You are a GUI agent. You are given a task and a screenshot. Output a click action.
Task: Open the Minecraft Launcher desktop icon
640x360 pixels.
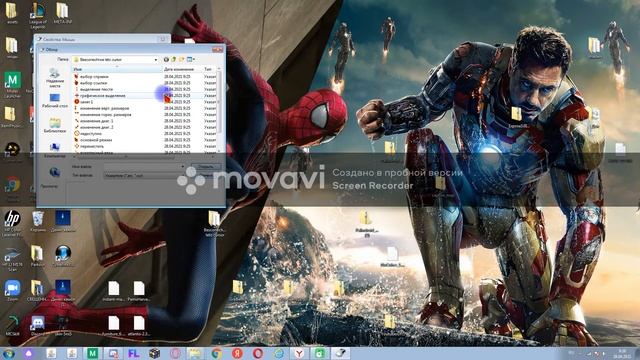point(12,85)
